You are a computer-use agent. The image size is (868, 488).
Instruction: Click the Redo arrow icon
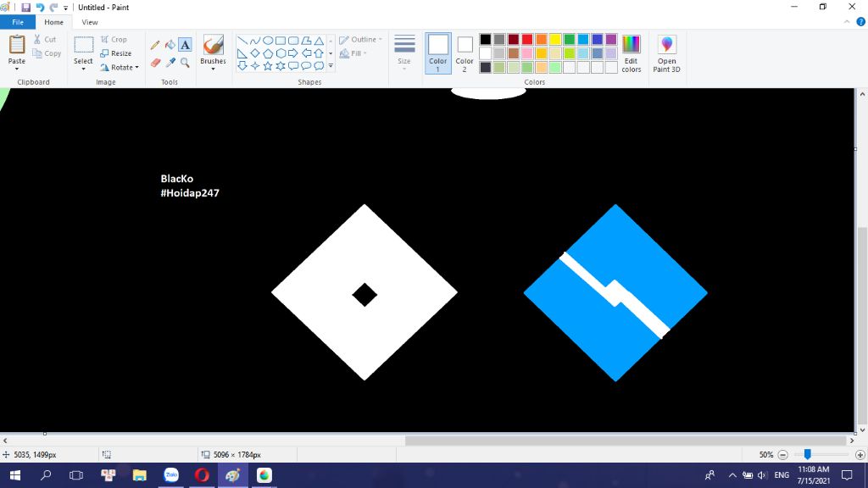pyautogui.click(x=53, y=7)
